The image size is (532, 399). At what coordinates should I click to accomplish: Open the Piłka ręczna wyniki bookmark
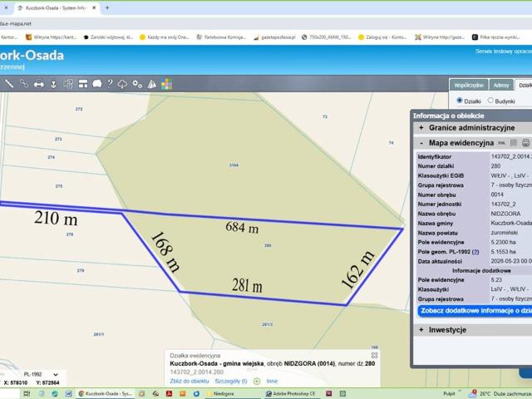pos(496,37)
